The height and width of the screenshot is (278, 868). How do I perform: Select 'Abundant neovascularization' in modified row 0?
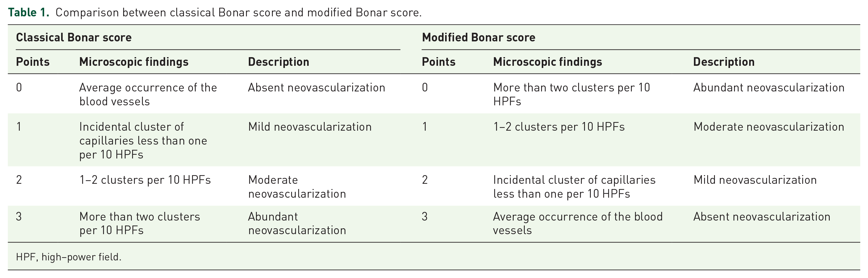pyautogui.click(x=769, y=88)
